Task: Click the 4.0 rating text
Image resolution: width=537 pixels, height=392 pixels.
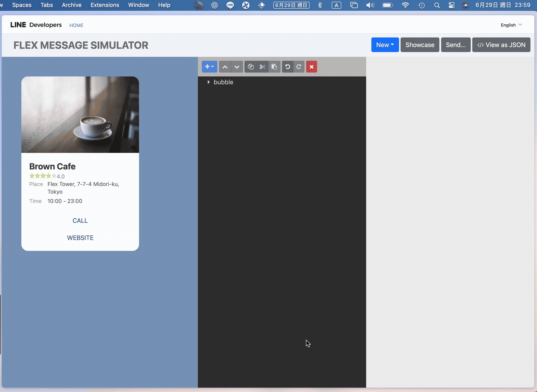Action: [x=61, y=176]
